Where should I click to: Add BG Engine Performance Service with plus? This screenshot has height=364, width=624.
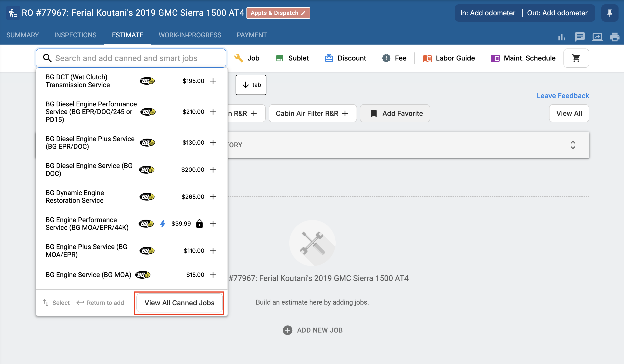pyautogui.click(x=213, y=224)
